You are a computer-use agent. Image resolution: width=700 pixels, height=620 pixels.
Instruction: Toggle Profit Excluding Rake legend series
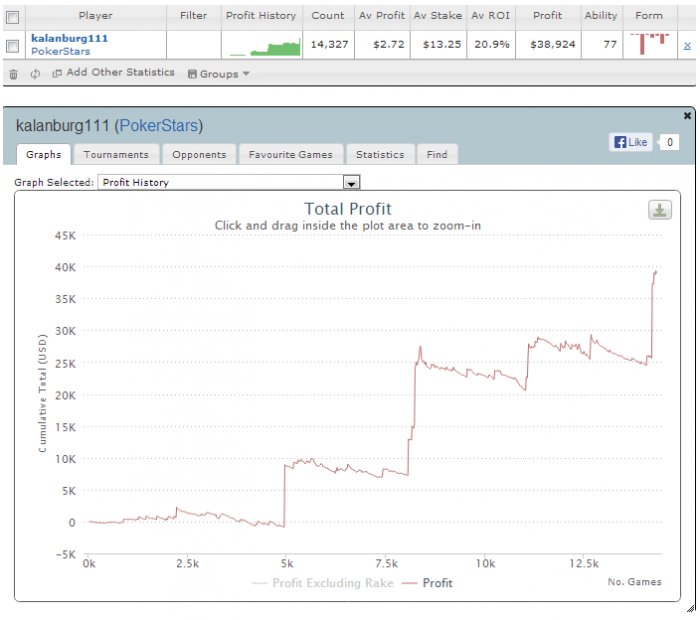pyautogui.click(x=323, y=583)
